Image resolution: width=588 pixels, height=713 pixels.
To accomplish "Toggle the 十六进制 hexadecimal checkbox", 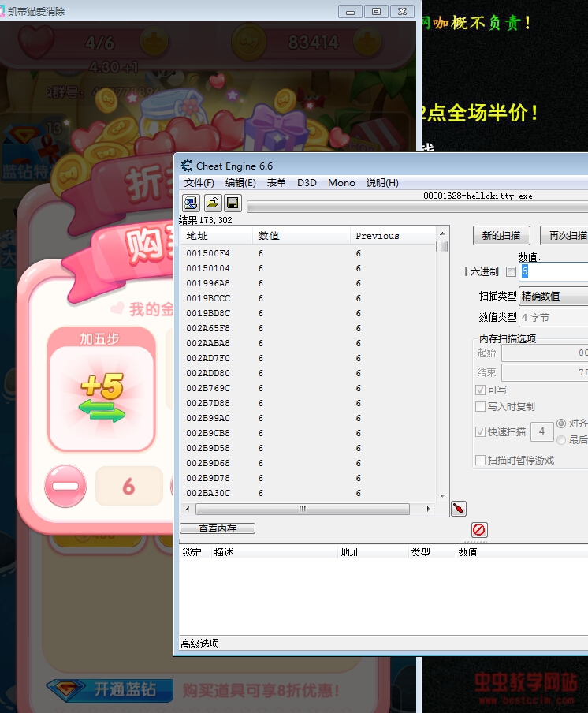I will [512, 272].
